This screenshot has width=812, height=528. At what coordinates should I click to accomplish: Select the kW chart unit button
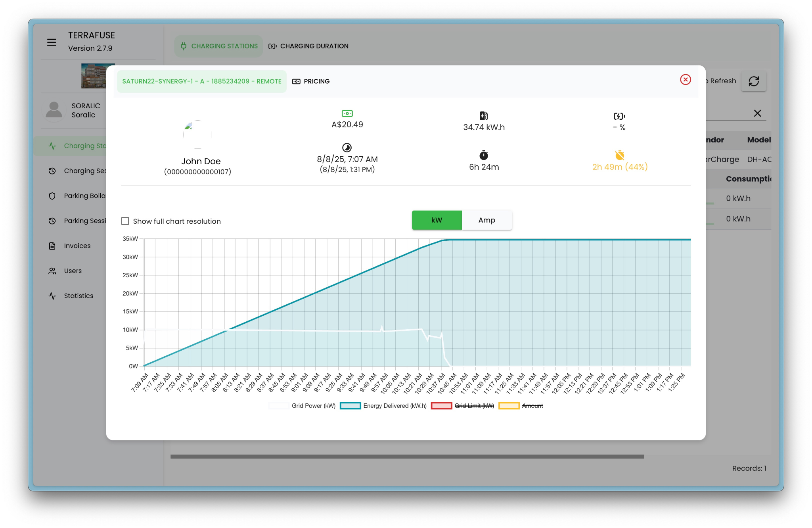437,220
